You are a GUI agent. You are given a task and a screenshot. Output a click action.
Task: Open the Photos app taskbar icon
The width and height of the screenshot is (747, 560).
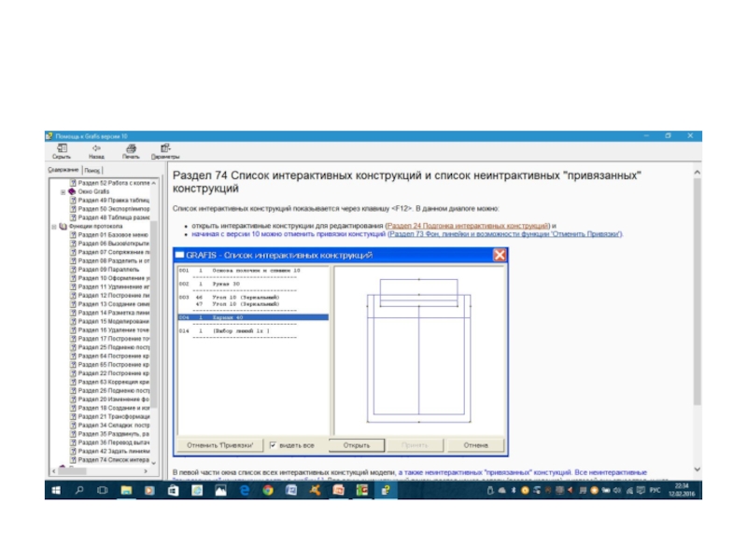click(x=220, y=490)
